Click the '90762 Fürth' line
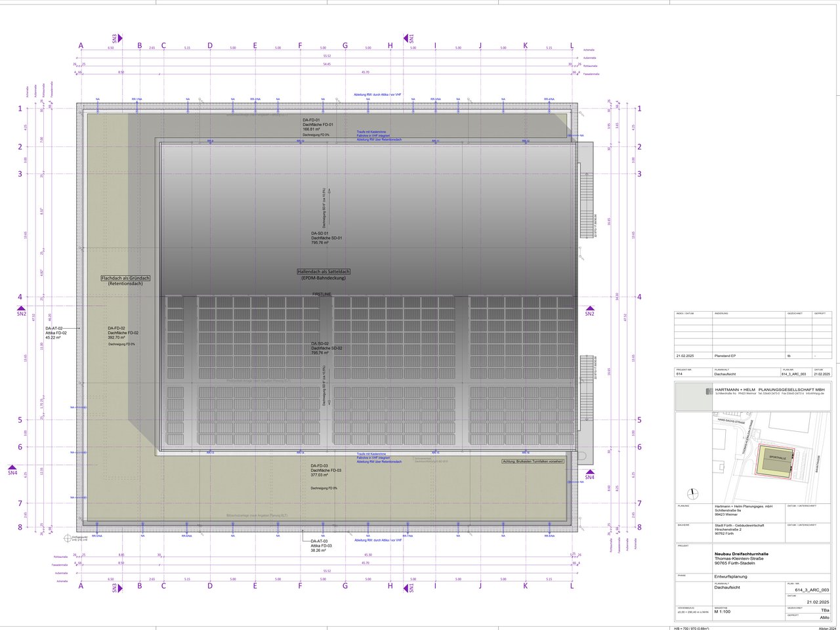This screenshot has height=630, width=840. 724,534
